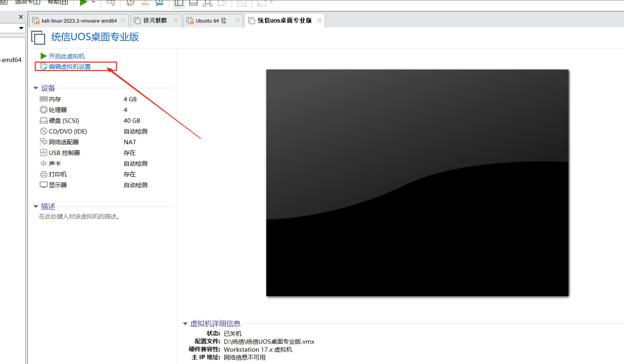Click the green Power On toolbar button

pos(83,3)
